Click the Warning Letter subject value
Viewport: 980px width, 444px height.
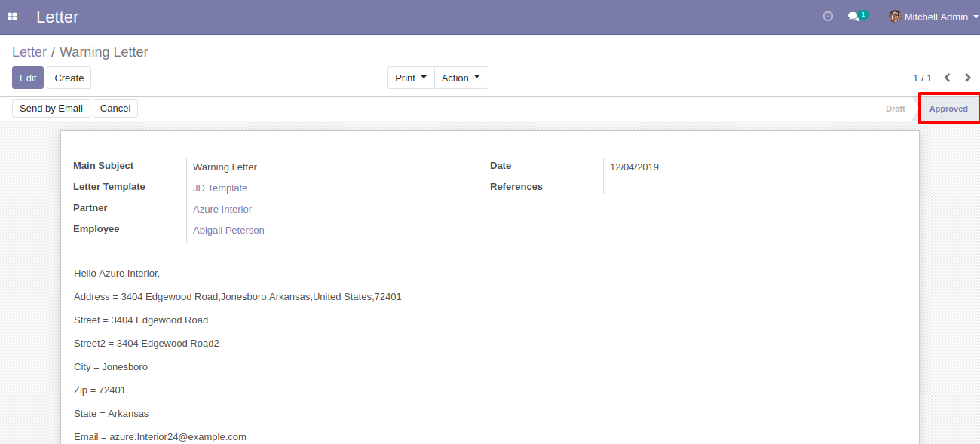[225, 167]
